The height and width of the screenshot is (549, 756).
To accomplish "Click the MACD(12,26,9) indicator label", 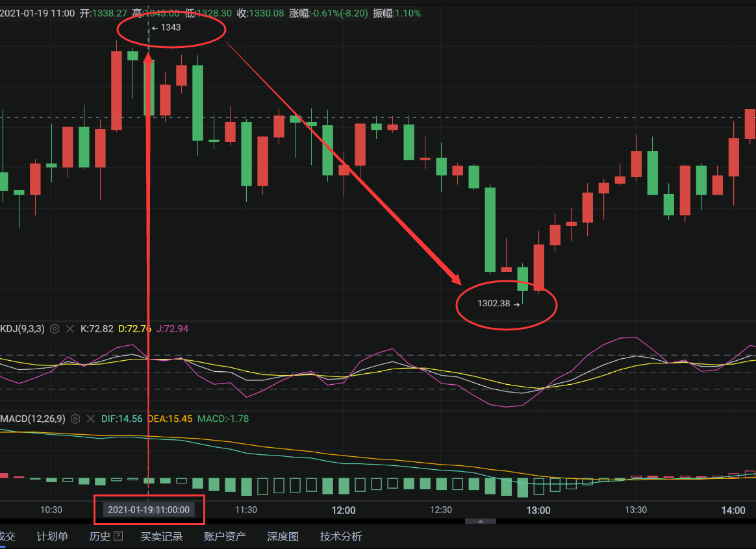I will (32, 419).
